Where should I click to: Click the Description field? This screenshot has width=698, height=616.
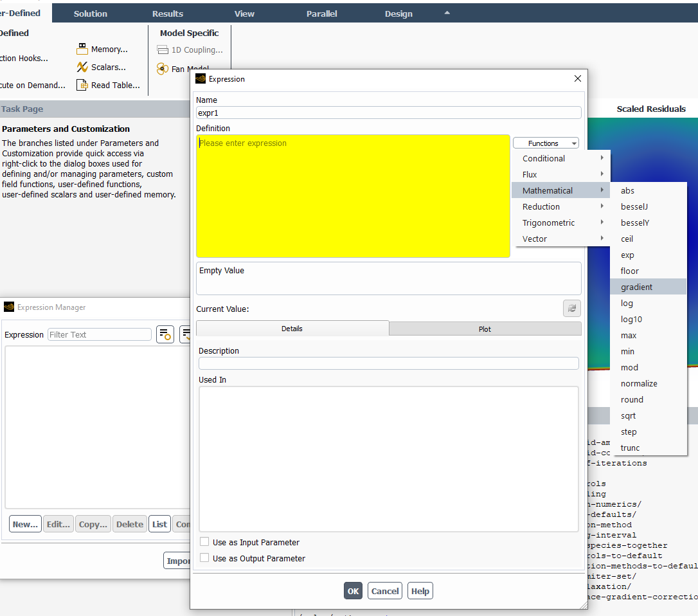click(389, 363)
